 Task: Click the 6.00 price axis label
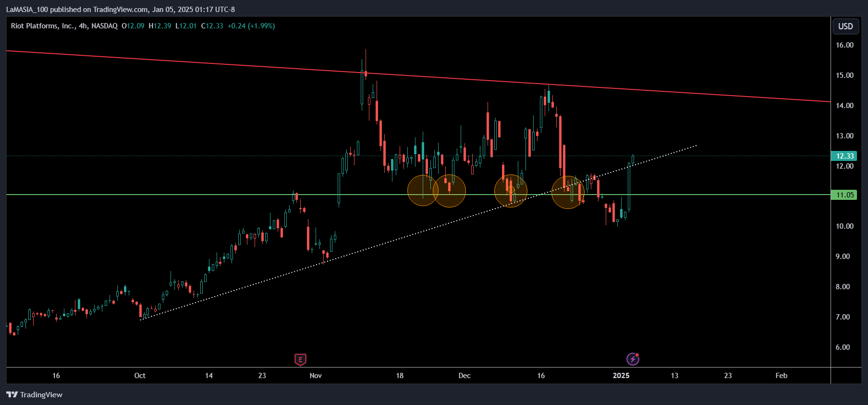tap(843, 347)
